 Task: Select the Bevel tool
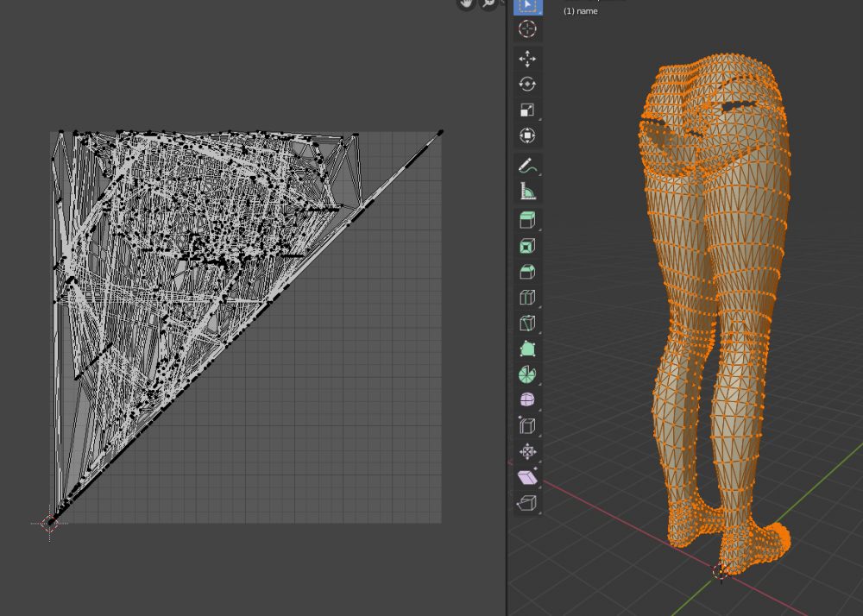[x=527, y=272]
